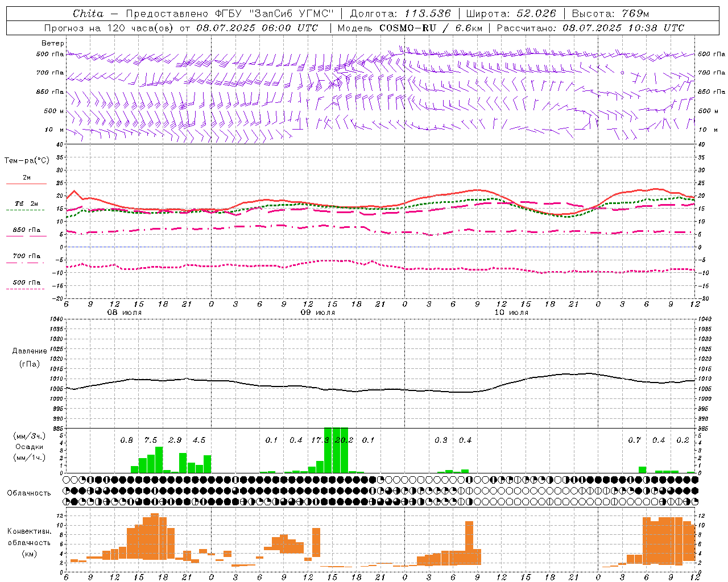Click the "4.5" precipitation total value
This screenshot has width=728, height=582.
click(x=199, y=440)
